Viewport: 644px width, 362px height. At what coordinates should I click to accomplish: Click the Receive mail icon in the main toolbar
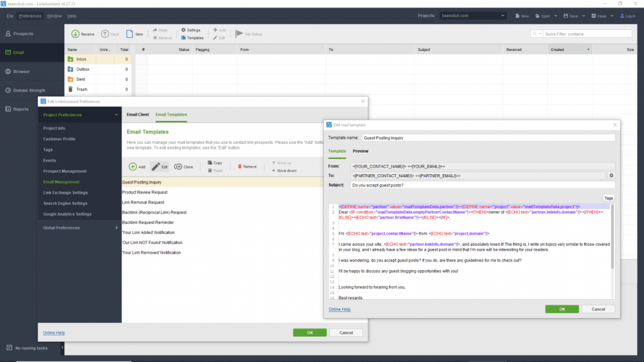click(x=75, y=34)
